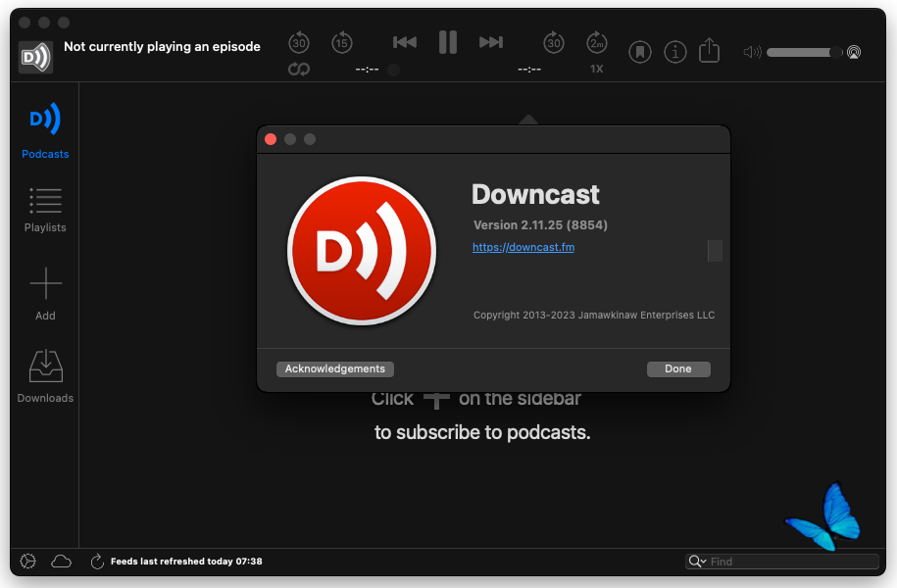Open AirPlay output selector
Viewport: 897px width, 588px height.
tap(854, 52)
